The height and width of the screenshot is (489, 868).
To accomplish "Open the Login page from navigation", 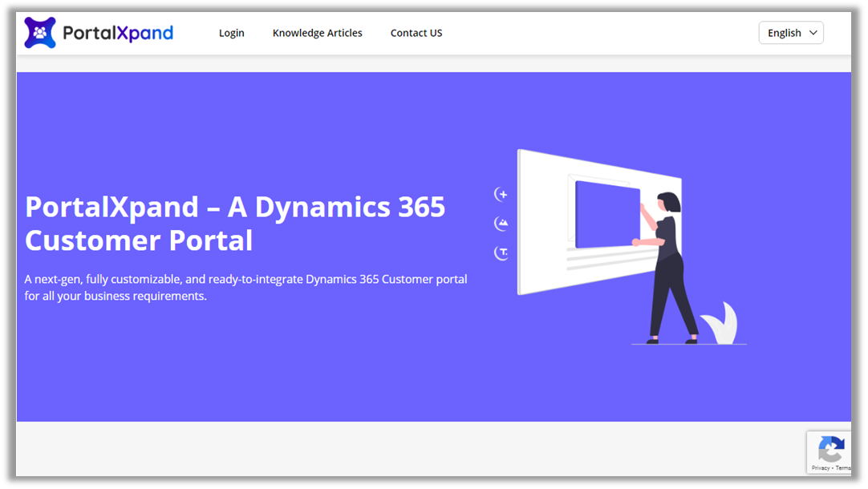I will 231,33.
